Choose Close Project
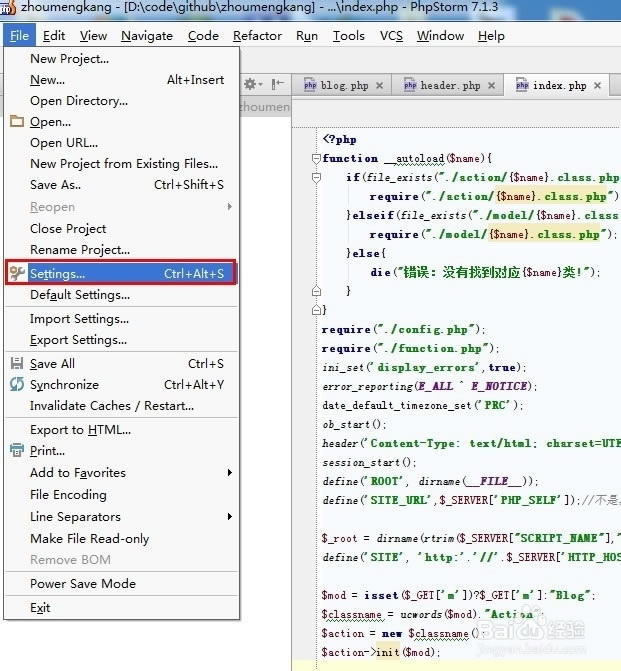This screenshot has height=671, width=621. tap(121, 229)
